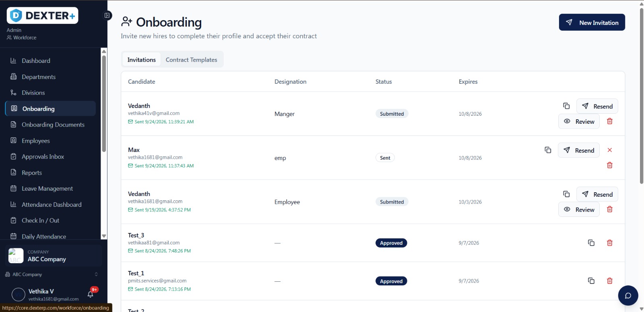Click Approved badge in Test_3 row
This screenshot has height=312, width=644.
pyautogui.click(x=391, y=243)
